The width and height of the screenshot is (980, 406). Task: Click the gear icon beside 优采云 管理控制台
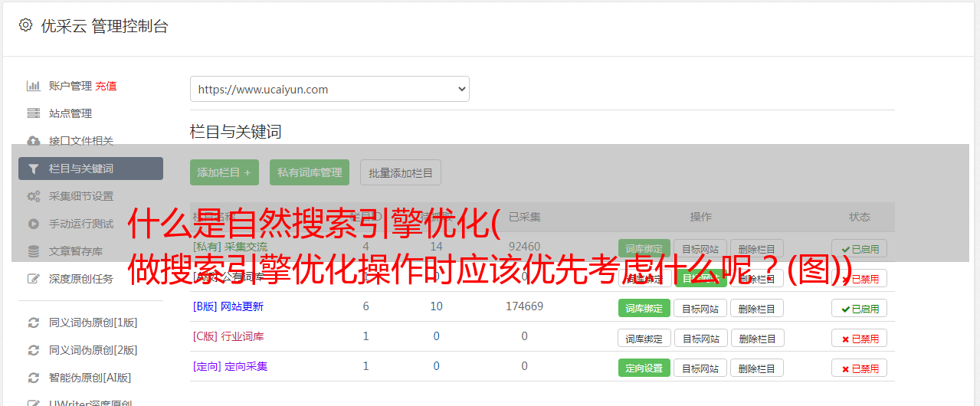click(25, 25)
